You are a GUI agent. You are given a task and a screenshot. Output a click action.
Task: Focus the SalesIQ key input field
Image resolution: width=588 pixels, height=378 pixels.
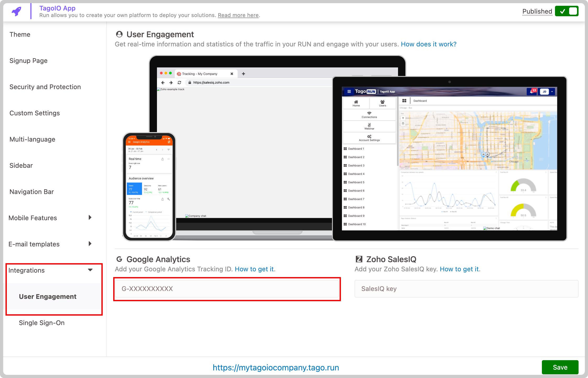coord(466,289)
